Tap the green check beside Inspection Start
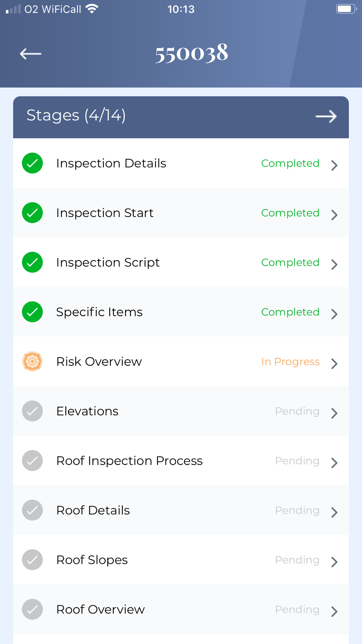This screenshot has height=644, width=362. [x=32, y=213]
